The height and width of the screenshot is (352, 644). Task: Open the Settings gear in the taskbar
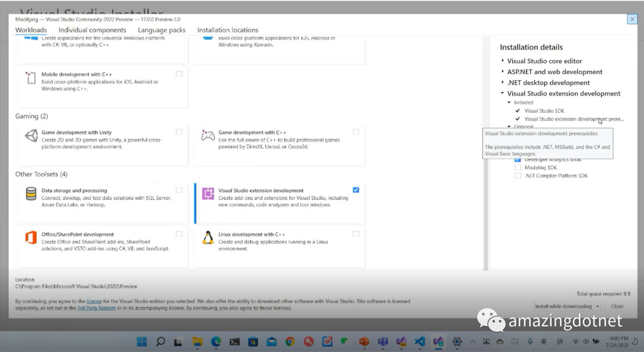point(457,342)
